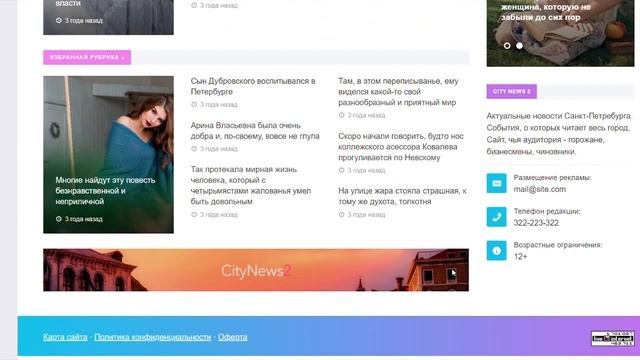Click the clock icon on the featured blue blanket card

[x=59, y=219]
